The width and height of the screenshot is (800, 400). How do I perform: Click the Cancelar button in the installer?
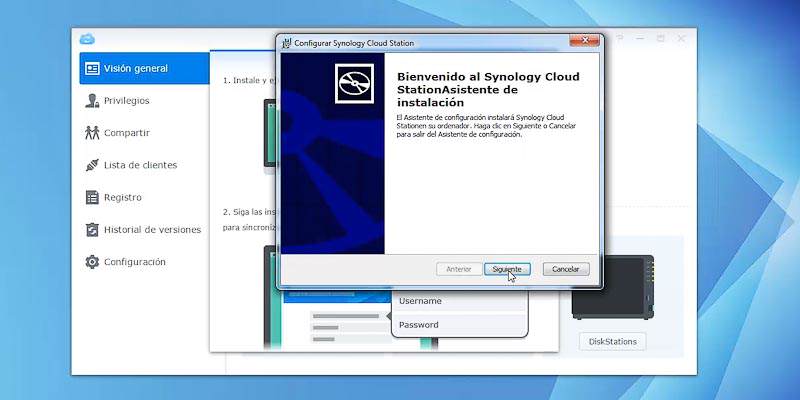pos(566,269)
